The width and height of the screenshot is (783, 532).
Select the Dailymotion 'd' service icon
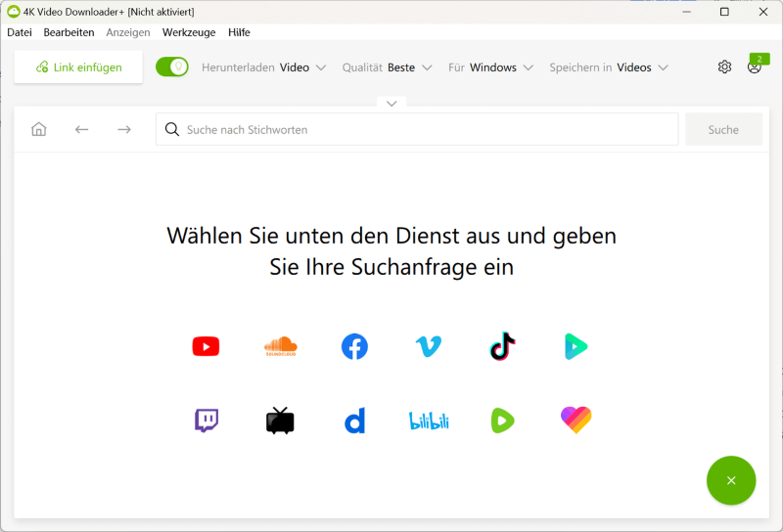click(x=354, y=421)
